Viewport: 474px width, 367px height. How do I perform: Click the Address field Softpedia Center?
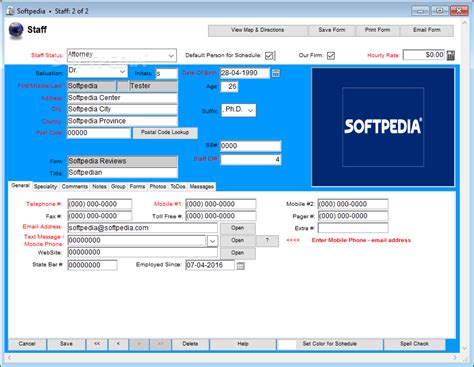click(x=122, y=98)
